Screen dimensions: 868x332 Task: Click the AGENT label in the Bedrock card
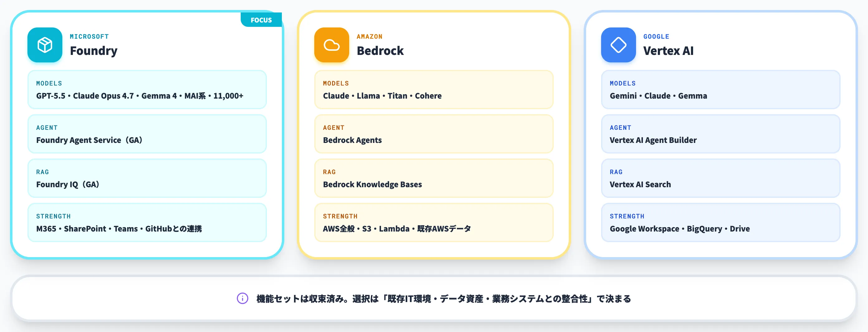click(x=334, y=128)
